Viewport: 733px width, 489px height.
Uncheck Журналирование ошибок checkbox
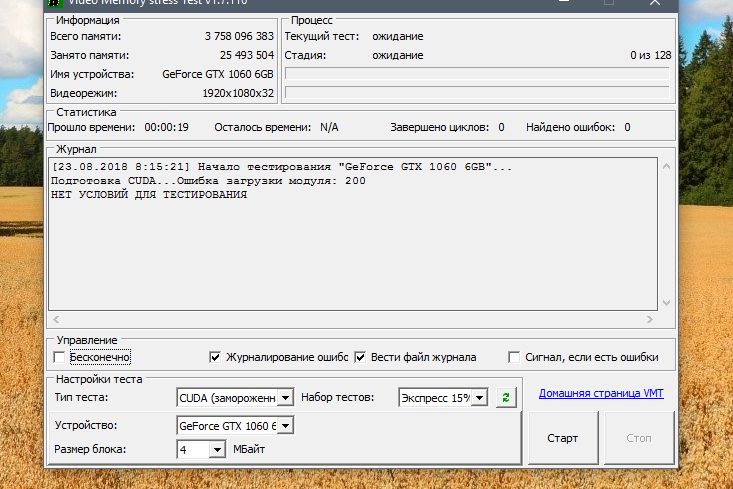[215, 358]
